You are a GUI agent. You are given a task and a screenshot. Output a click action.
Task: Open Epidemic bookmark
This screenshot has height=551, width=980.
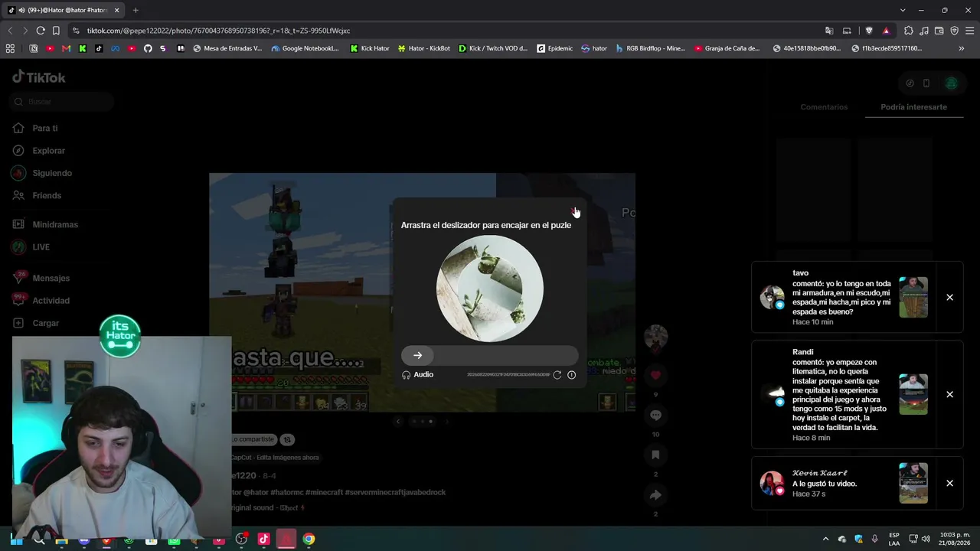[555, 48]
